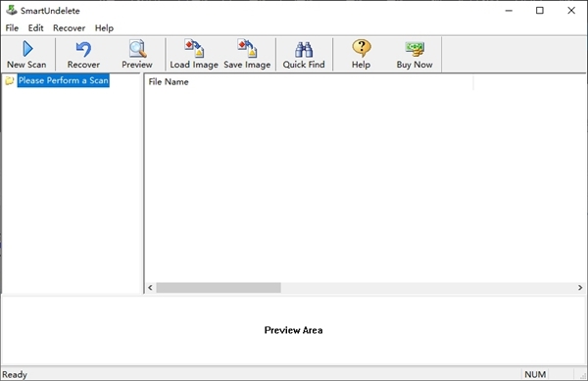The width and height of the screenshot is (588, 381).
Task: Open the Help menu in the menu bar
Action: pos(104,28)
